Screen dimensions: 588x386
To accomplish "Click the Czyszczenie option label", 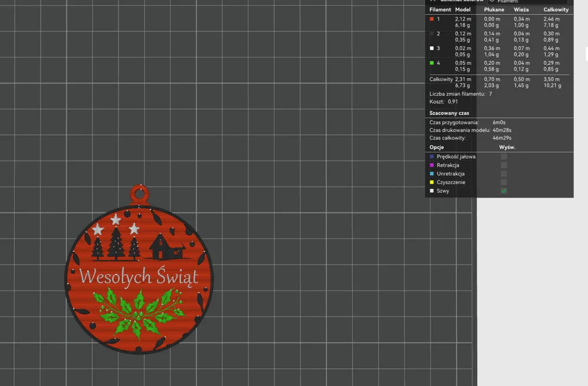I will [451, 182].
